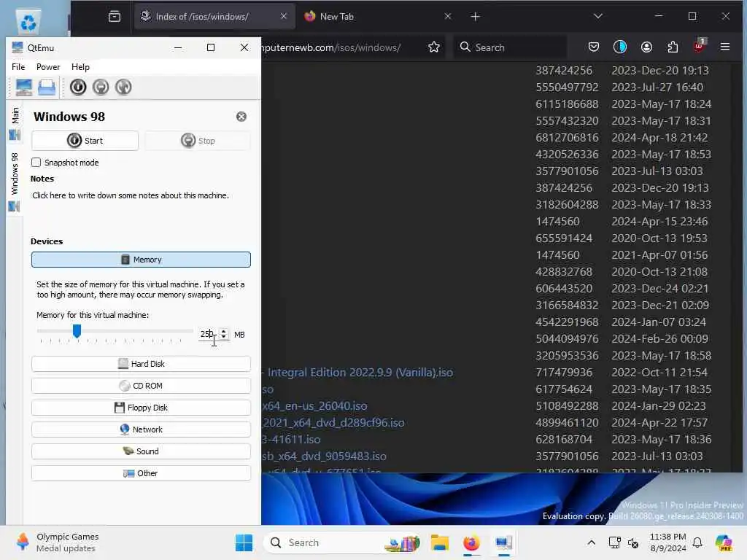This screenshot has width=747, height=560.
Task: Click the Firefox Search box
Action: (x=510, y=47)
